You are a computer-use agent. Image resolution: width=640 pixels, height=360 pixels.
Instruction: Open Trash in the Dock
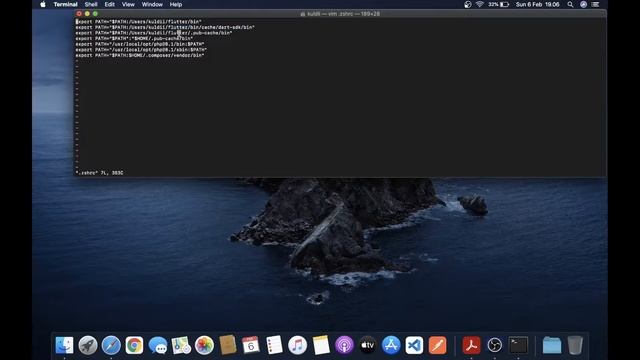[x=575, y=345]
